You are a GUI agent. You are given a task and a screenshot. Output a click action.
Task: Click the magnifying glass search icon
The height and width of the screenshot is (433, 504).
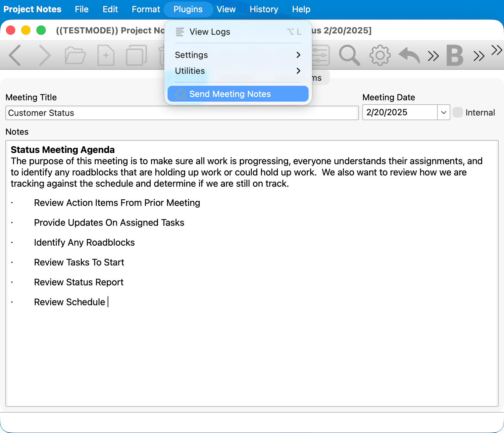pyautogui.click(x=349, y=55)
